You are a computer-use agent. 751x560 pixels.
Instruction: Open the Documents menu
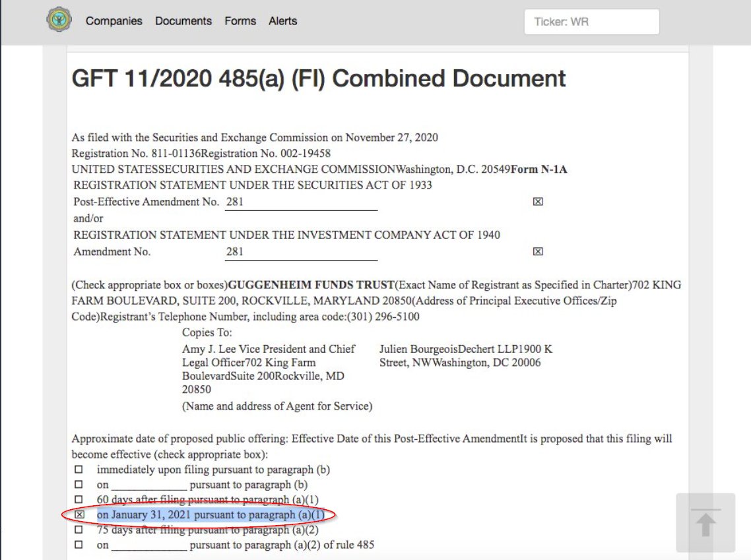183,21
